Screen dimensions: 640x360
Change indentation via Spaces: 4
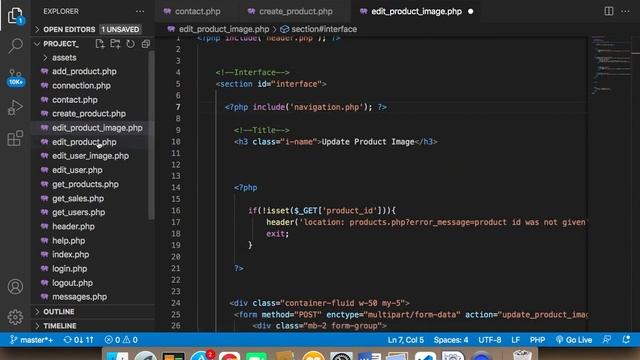(x=451, y=340)
